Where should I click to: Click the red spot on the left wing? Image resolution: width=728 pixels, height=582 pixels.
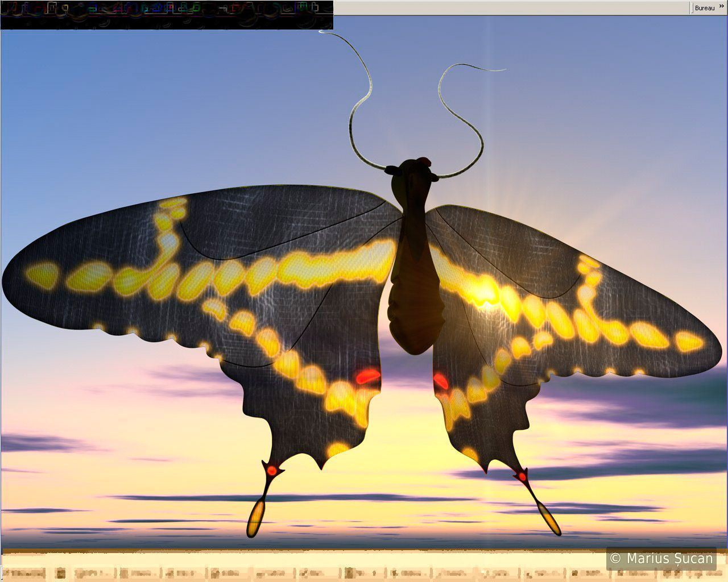pos(368,376)
